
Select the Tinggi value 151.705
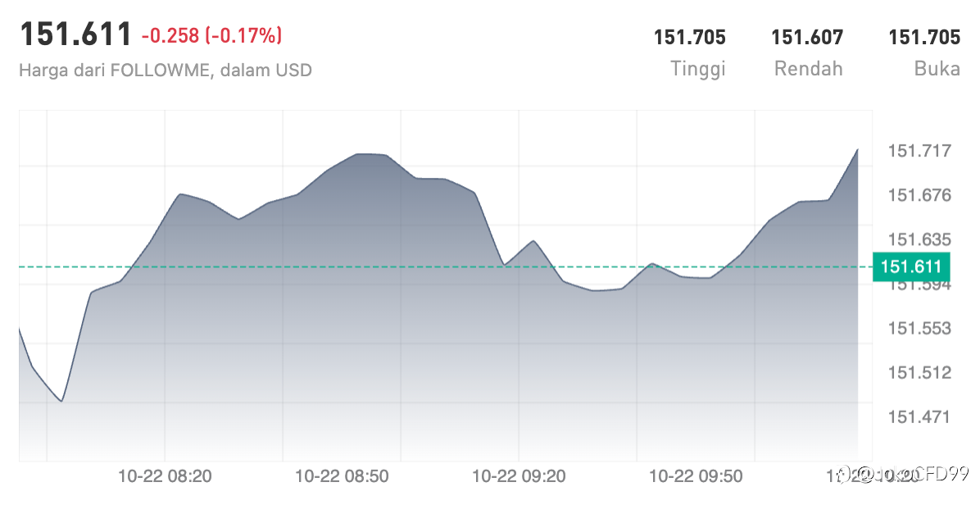[689, 37]
